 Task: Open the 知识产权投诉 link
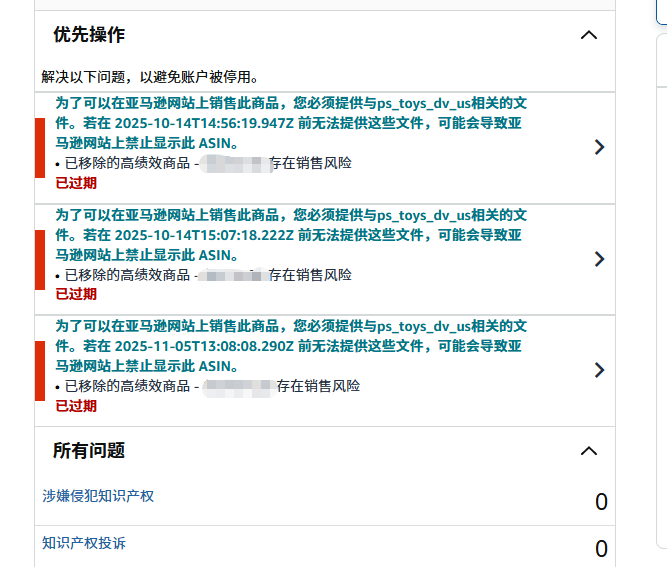[x=84, y=543]
